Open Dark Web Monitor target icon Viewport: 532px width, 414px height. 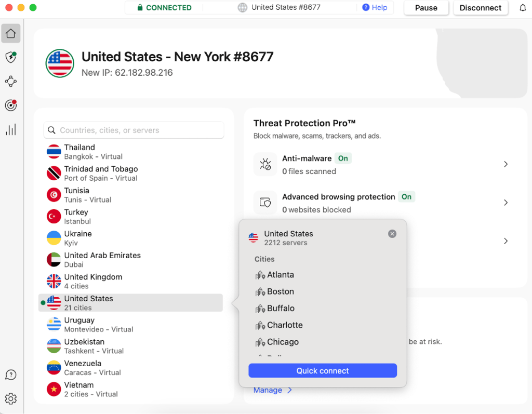click(11, 105)
